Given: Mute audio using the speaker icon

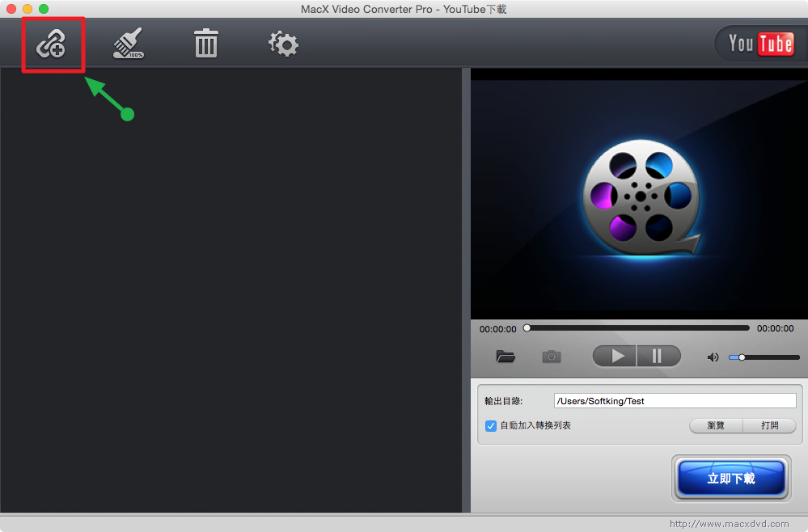Looking at the screenshot, I should click(713, 357).
